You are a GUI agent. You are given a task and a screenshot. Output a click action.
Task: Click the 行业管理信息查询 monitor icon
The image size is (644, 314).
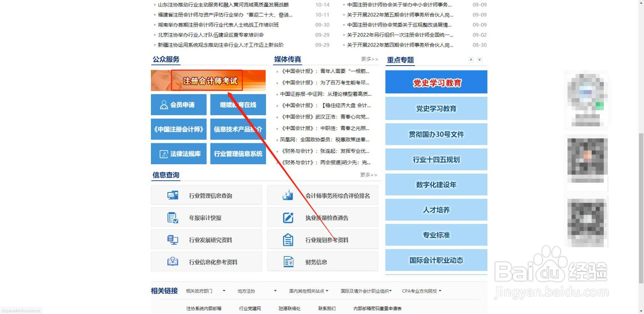click(173, 196)
